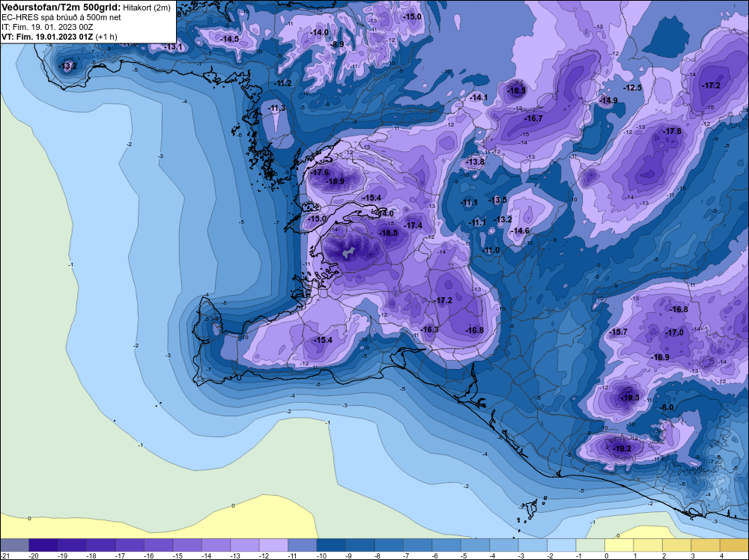Click the -14.5 temperature value
This screenshot has height=560, width=749.
tap(230, 39)
